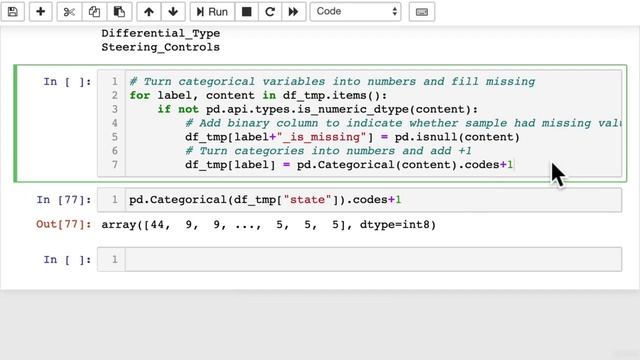Click the line with is_numeric_dtype(content)
Screen dimensions: 640x360
click(x=318, y=109)
